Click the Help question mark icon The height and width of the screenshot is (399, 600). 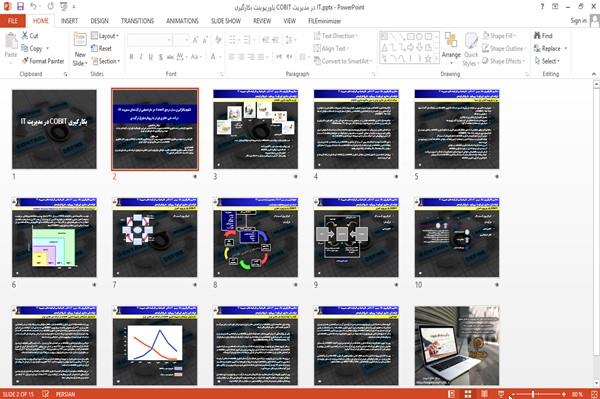(x=542, y=7)
